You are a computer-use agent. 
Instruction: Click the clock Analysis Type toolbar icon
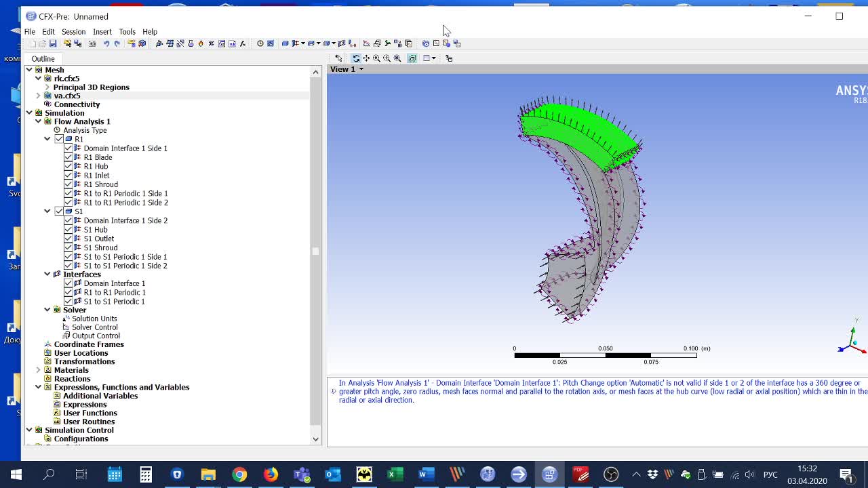pos(260,43)
